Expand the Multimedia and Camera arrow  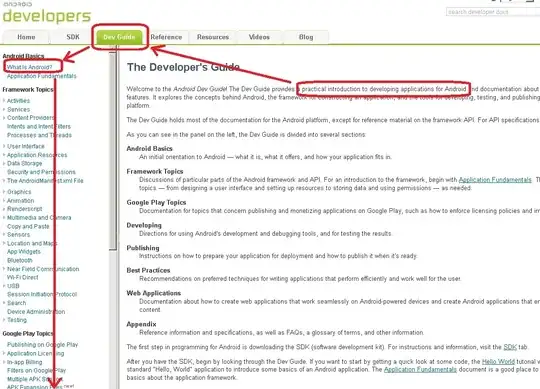click(4, 218)
